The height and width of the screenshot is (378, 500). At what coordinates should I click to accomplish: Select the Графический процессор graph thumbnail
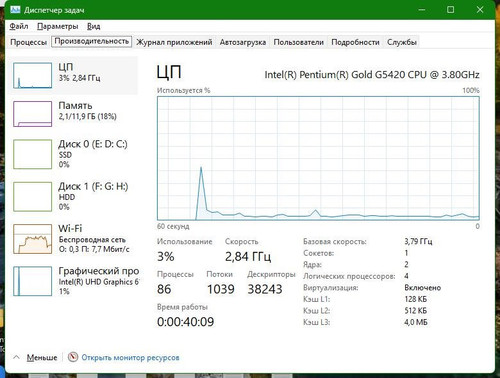point(33,281)
